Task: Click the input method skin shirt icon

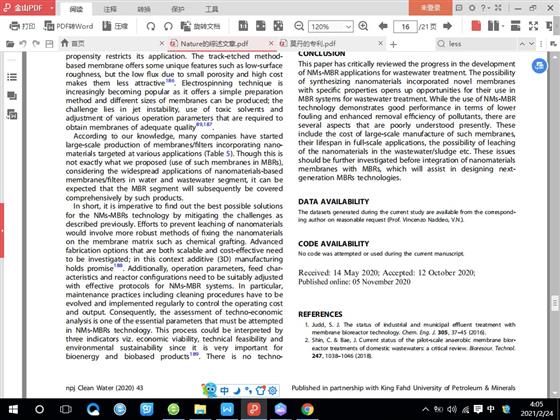Action: coord(261,390)
